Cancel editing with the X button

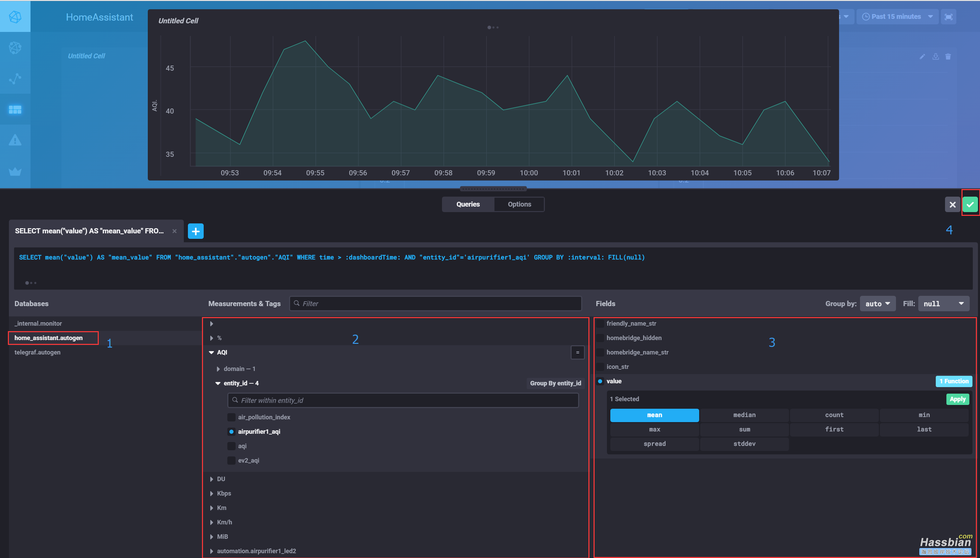click(x=953, y=204)
